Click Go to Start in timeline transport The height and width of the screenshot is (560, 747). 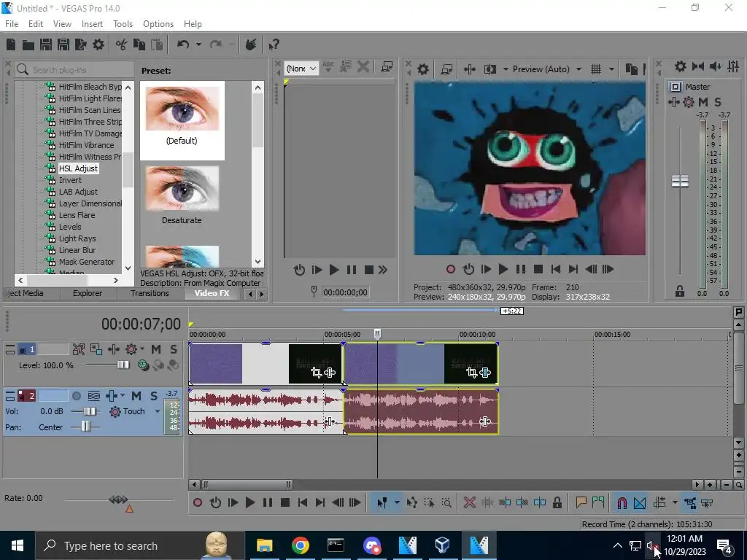pyautogui.click(x=303, y=502)
